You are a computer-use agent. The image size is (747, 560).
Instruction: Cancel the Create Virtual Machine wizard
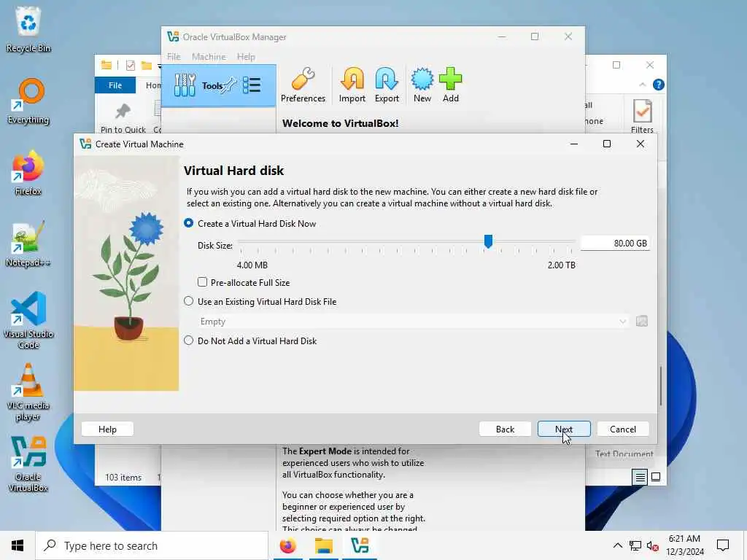(x=623, y=429)
